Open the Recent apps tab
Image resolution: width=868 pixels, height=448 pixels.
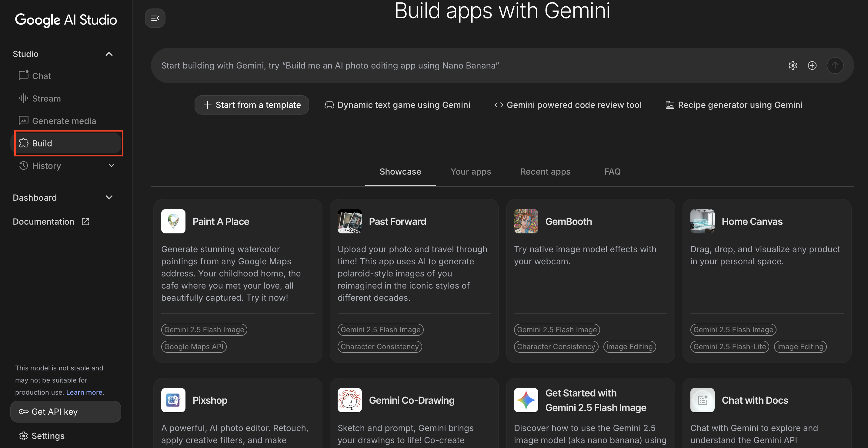[545, 172]
